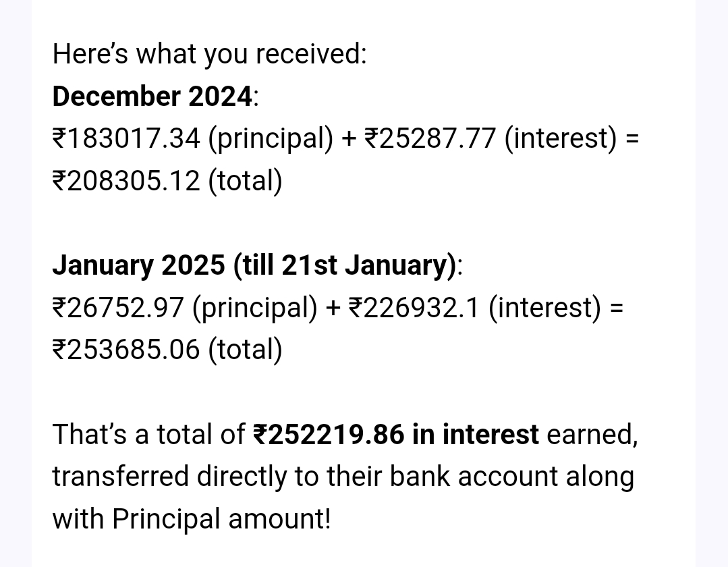
Task: Click "(interest)" label in the December line
Action: tap(561, 138)
